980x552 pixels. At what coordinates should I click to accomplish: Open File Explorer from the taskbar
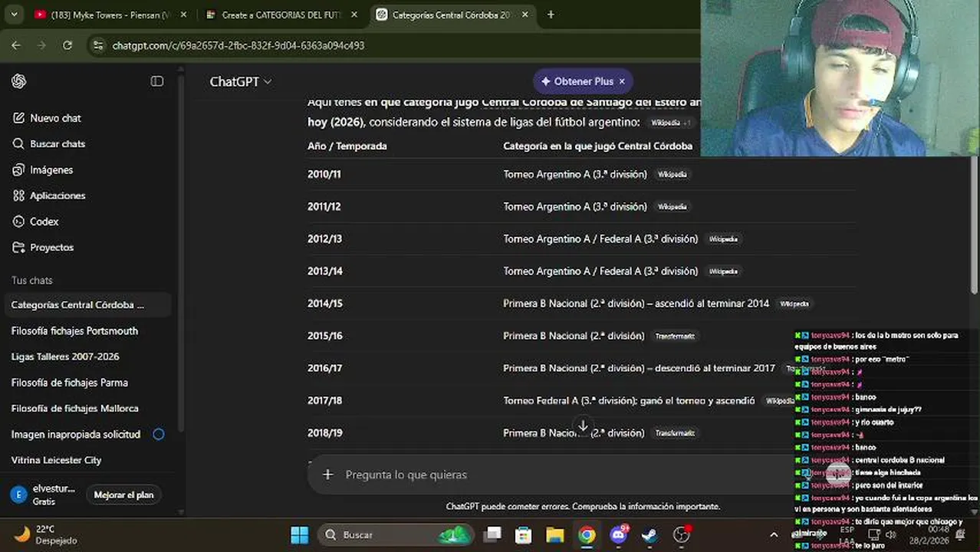(x=555, y=534)
